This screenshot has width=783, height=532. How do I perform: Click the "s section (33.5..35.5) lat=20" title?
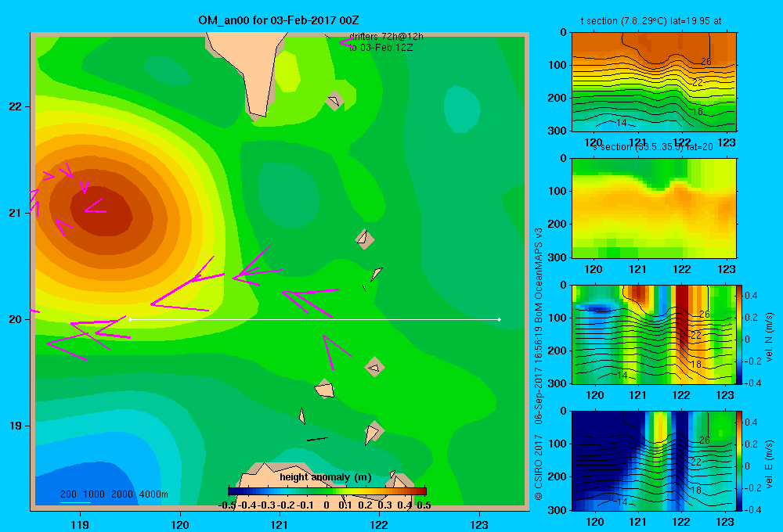pyautogui.click(x=653, y=147)
